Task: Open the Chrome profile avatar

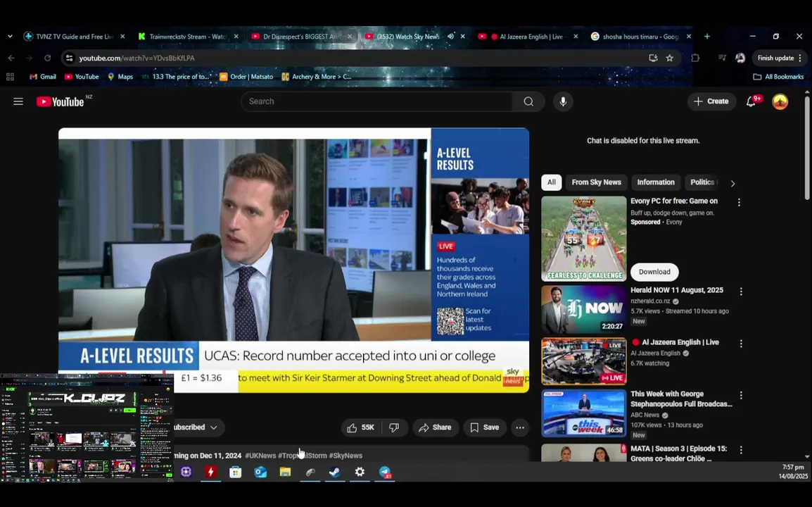Action: pyautogui.click(x=740, y=58)
